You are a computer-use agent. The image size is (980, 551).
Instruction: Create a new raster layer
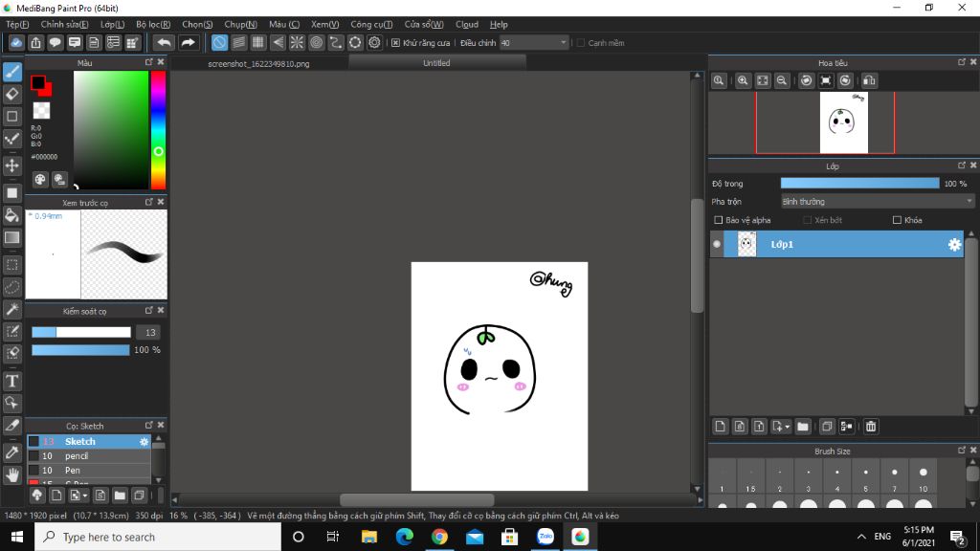pyautogui.click(x=720, y=427)
